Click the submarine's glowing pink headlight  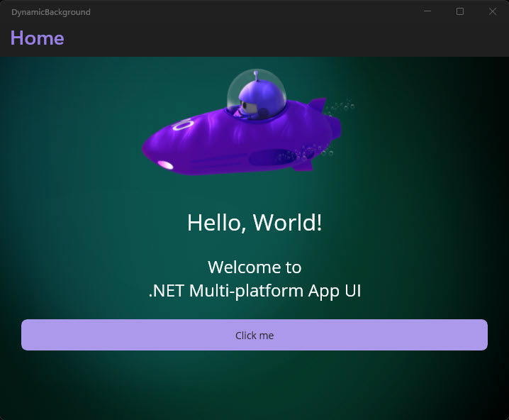click(164, 165)
